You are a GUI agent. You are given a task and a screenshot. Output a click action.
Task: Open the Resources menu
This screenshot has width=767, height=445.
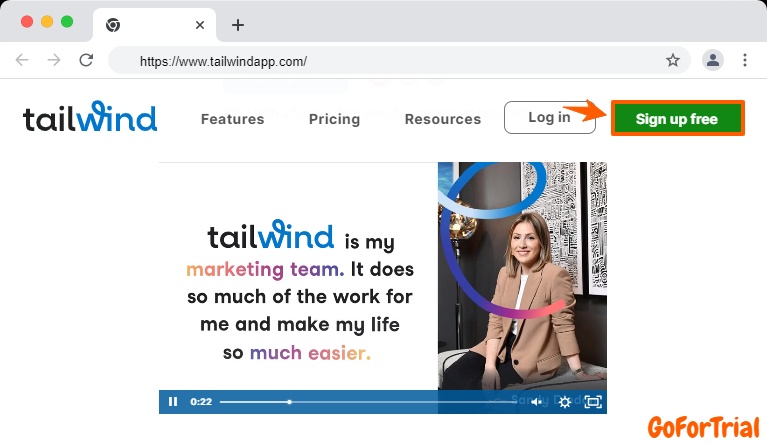point(443,119)
